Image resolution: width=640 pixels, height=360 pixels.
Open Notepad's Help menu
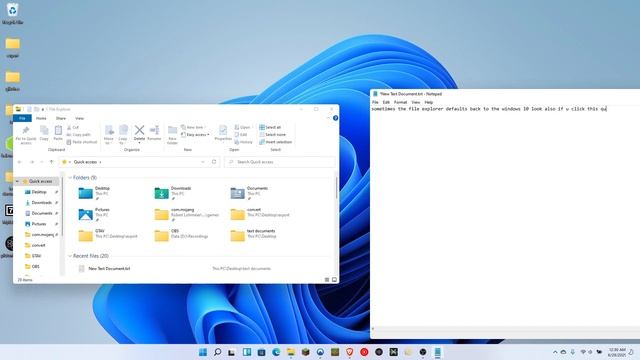[429, 102]
